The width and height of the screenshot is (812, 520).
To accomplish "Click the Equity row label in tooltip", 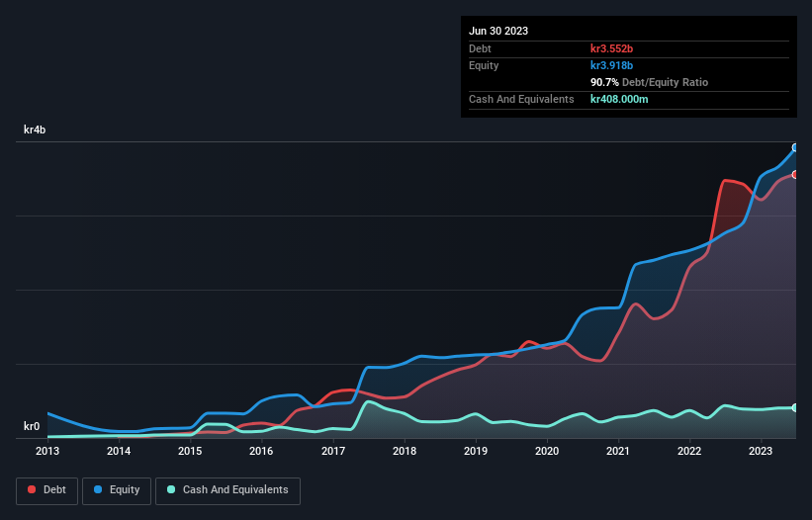I will pos(484,65).
